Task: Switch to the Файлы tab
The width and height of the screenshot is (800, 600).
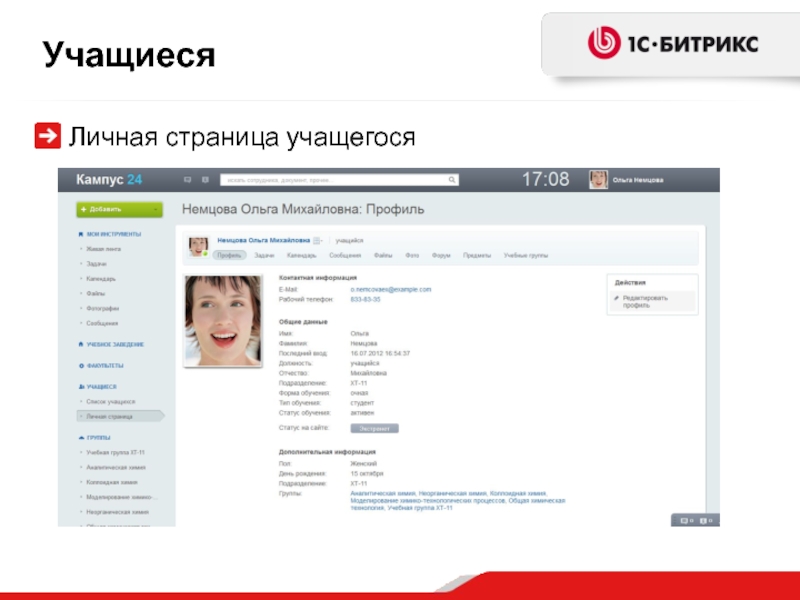Action: pyautogui.click(x=383, y=255)
